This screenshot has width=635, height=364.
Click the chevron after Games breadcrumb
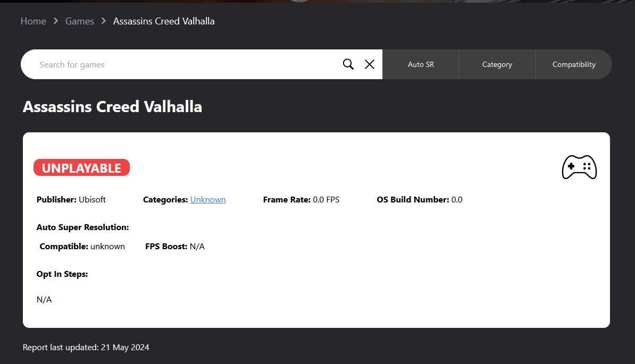click(x=104, y=21)
